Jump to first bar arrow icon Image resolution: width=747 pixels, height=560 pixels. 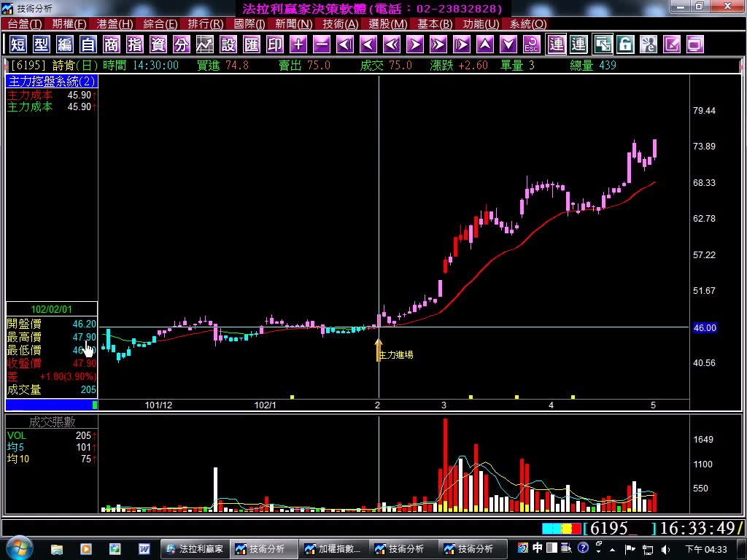(x=345, y=44)
